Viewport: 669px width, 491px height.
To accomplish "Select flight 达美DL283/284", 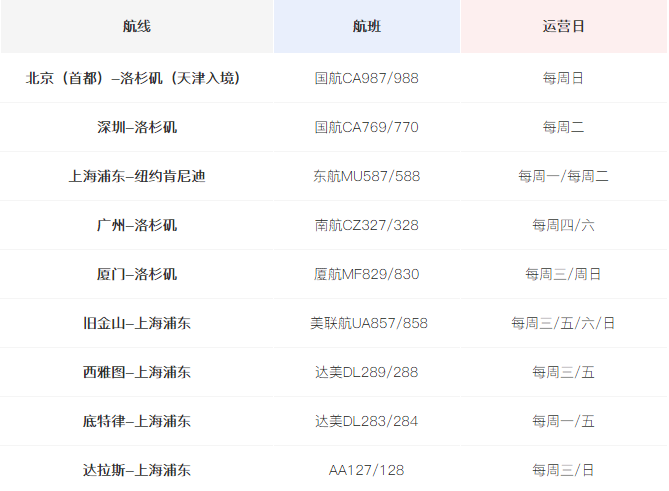I will tap(366, 421).
